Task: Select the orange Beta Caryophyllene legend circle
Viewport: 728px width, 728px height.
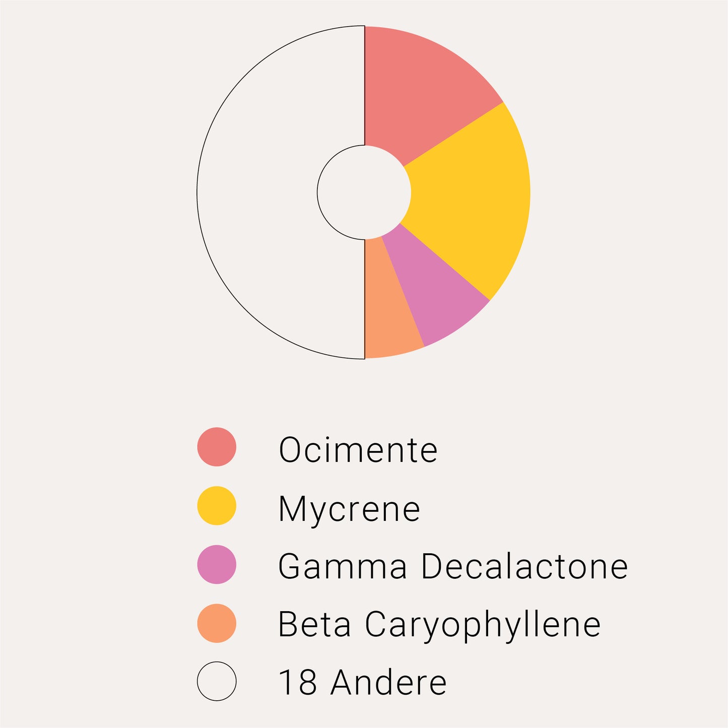Action: [x=217, y=623]
